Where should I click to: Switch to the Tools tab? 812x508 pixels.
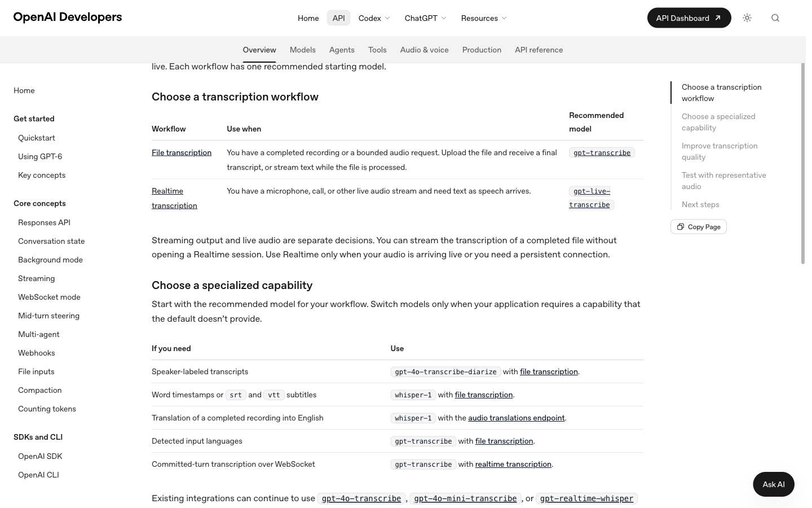coord(377,50)
